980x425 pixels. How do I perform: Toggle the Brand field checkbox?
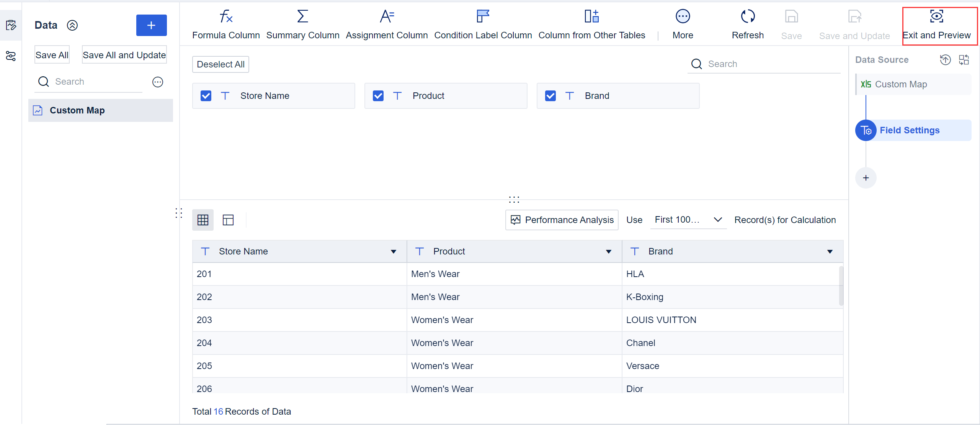(550, 96)
